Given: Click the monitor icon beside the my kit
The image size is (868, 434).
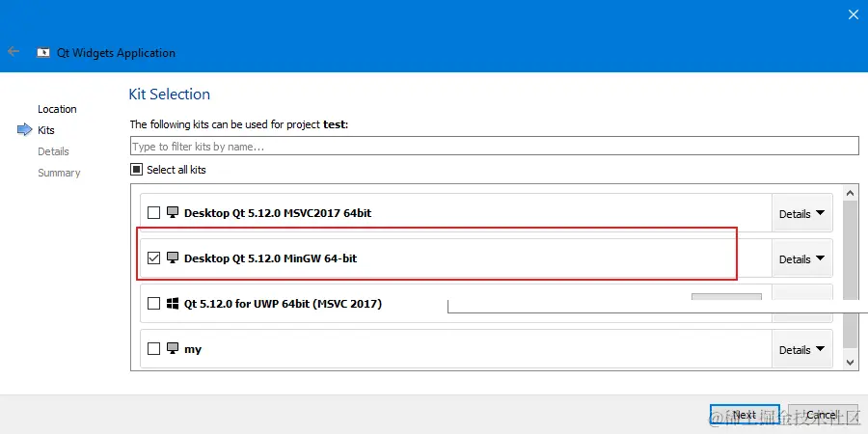Looking at the screenshot, I should pos(173,349).
